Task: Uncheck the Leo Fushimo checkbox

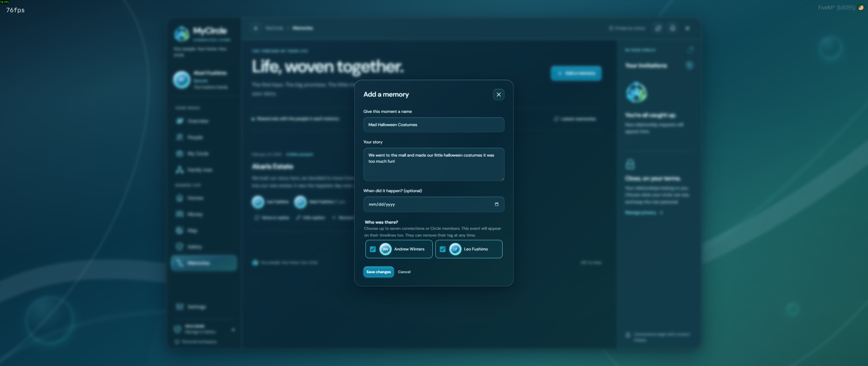Action: click(443, 249)
